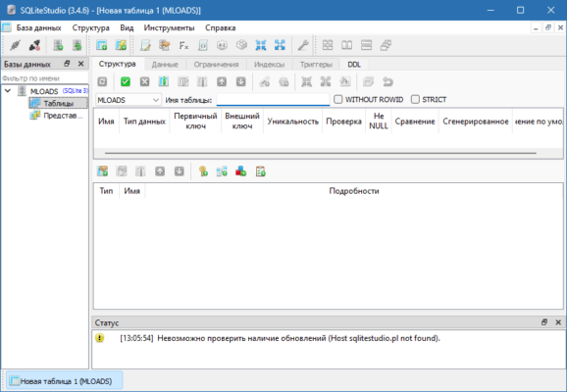Select Таблицы in the database tree

point(58,103)
